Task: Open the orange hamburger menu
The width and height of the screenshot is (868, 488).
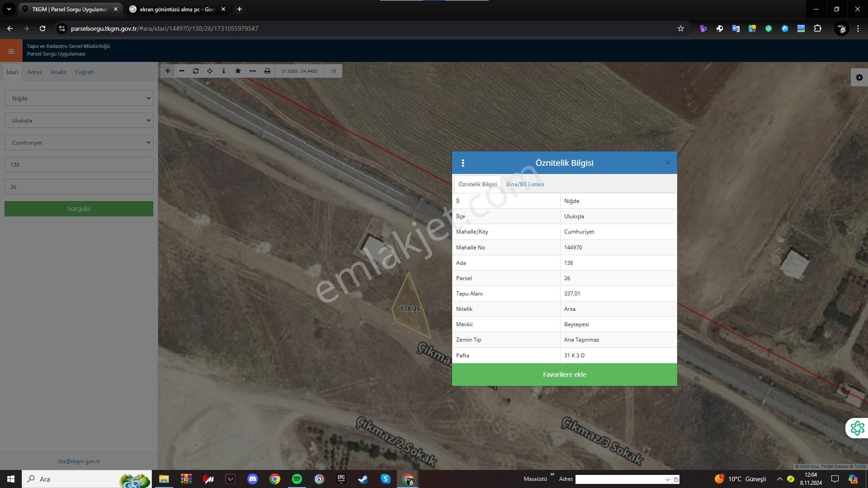Action: [11, 51]
